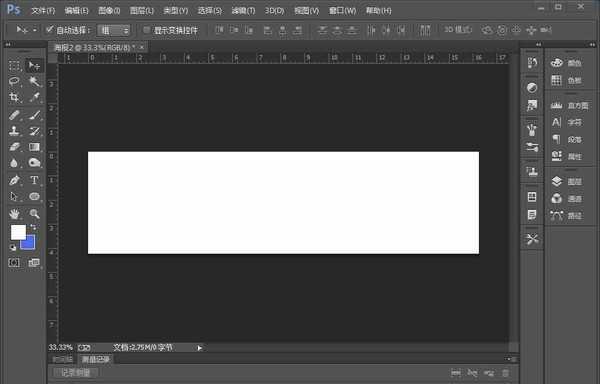Open the Auto-Select group dropdown
Image resolution: width=600 pixels, height=384 pixels.
click(x=113, y=30)
